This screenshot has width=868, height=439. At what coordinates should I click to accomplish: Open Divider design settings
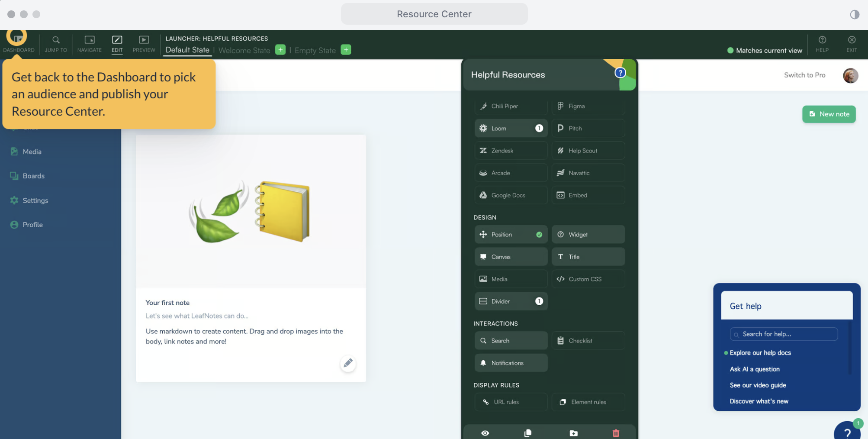click(511, 301)
